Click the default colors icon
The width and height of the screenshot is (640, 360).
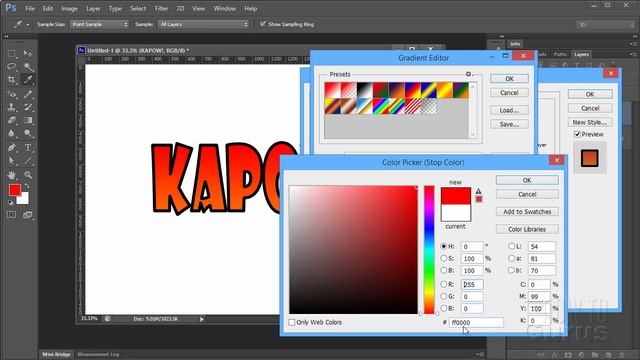pos(11,202)
